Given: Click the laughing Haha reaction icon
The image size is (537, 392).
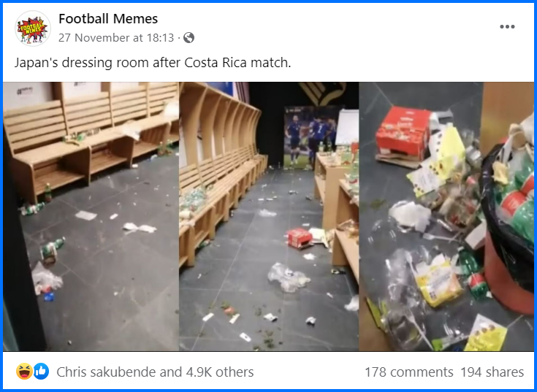Looking at the screenshot, I should 24,372.
